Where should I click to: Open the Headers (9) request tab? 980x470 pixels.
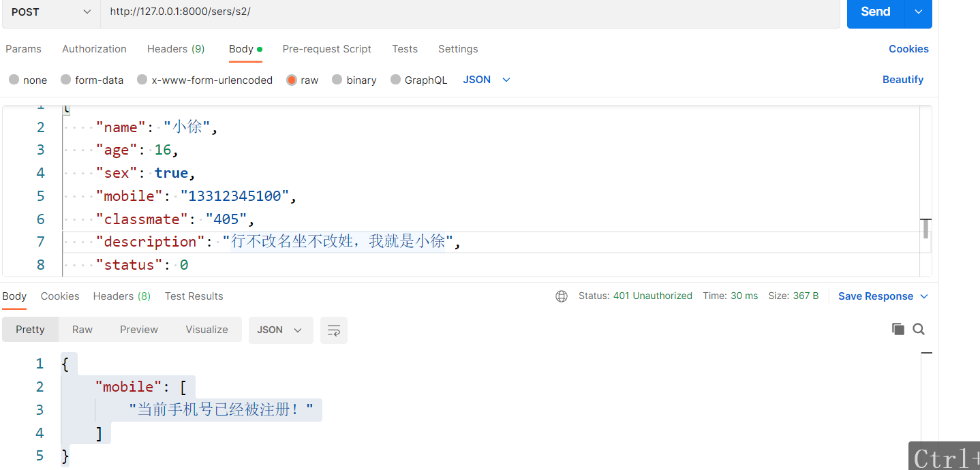coord(176,49)
